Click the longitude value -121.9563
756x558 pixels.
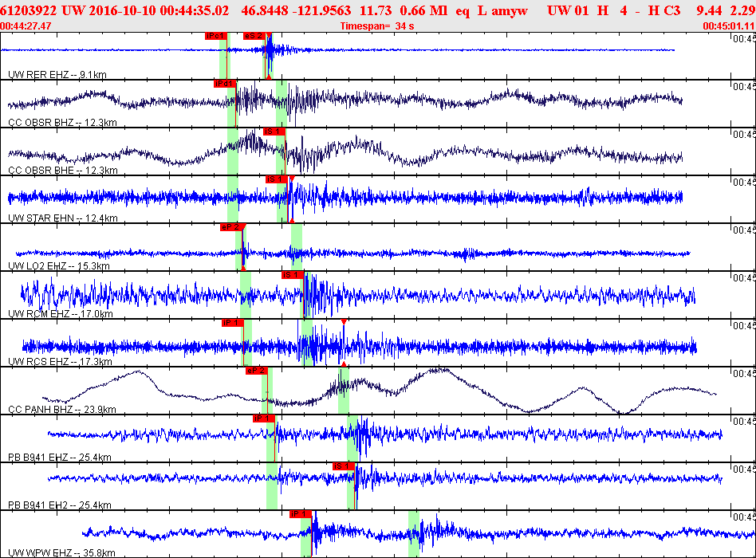(x=322, y=10)
